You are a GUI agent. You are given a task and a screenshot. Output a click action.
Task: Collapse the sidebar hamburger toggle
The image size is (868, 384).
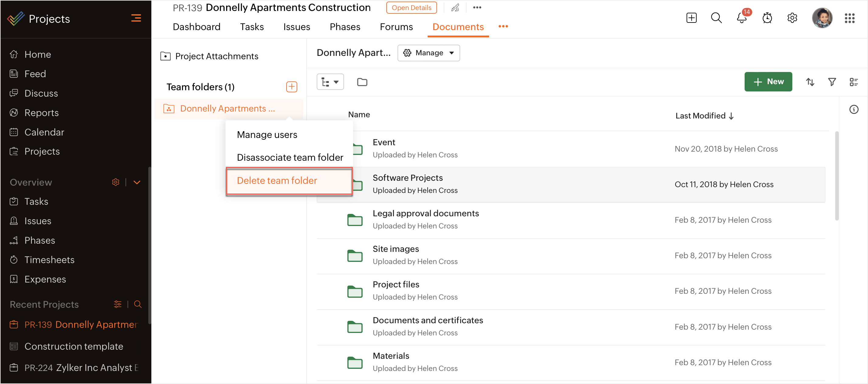coord(136,18)
